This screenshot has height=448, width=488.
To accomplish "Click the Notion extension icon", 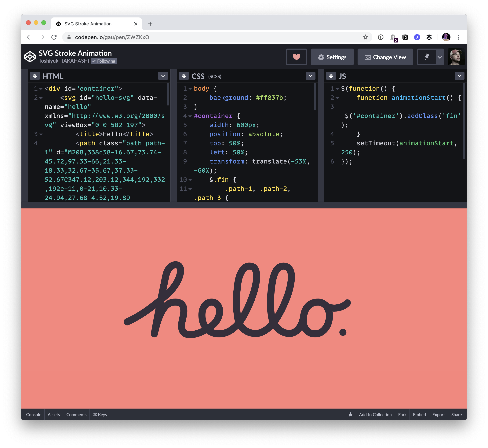I will 405,37.
